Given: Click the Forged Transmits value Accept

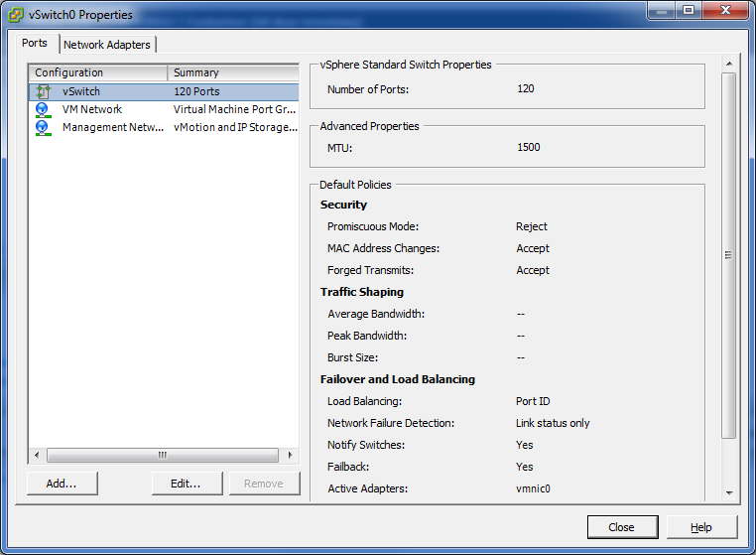Looking at the screenshot, I should [x=533, y=270].
